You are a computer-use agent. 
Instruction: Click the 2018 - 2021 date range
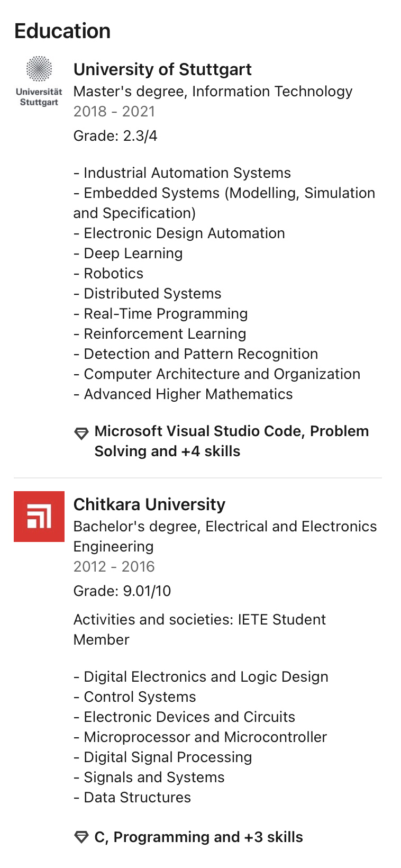point(114,111)
